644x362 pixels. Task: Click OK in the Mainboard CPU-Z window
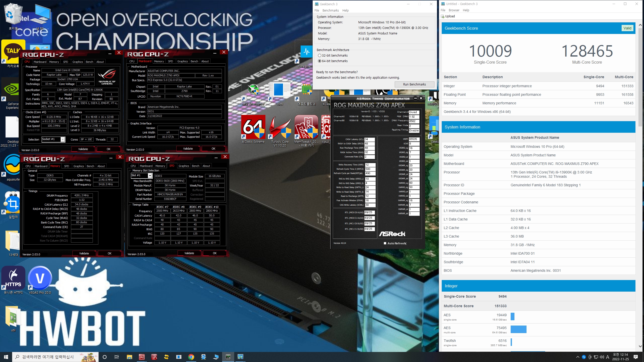click(x=213, y=149)
